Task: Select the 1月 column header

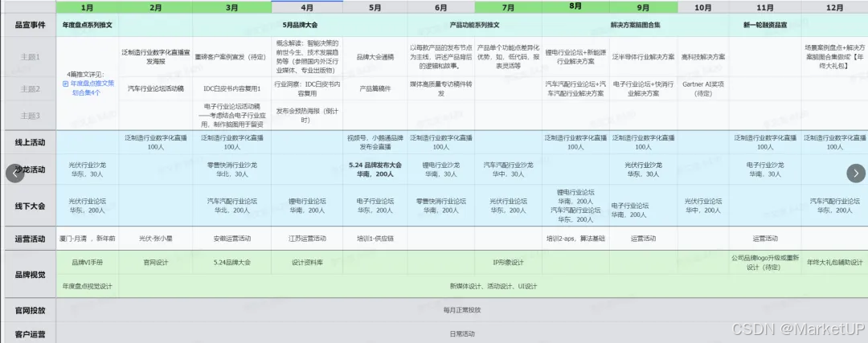Action: coord(87,7)
